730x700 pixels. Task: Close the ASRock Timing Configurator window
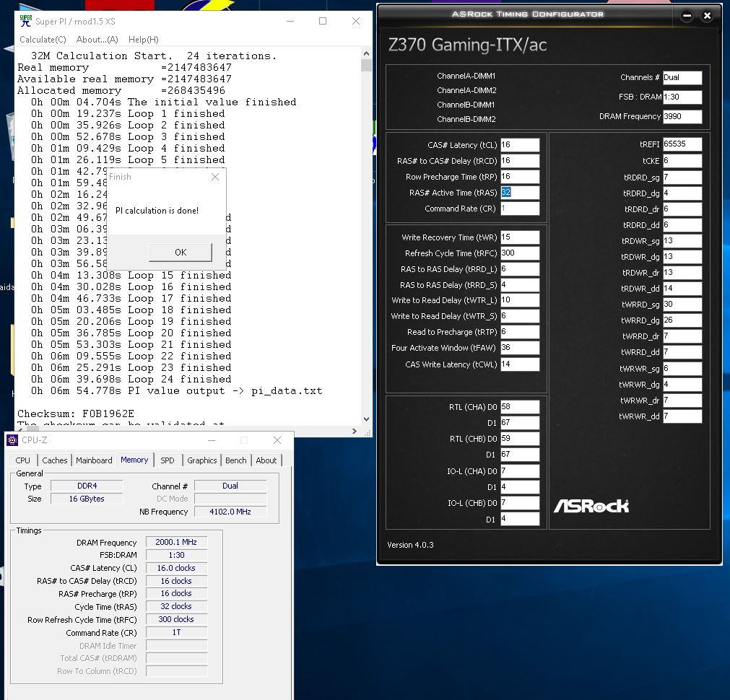707,15
